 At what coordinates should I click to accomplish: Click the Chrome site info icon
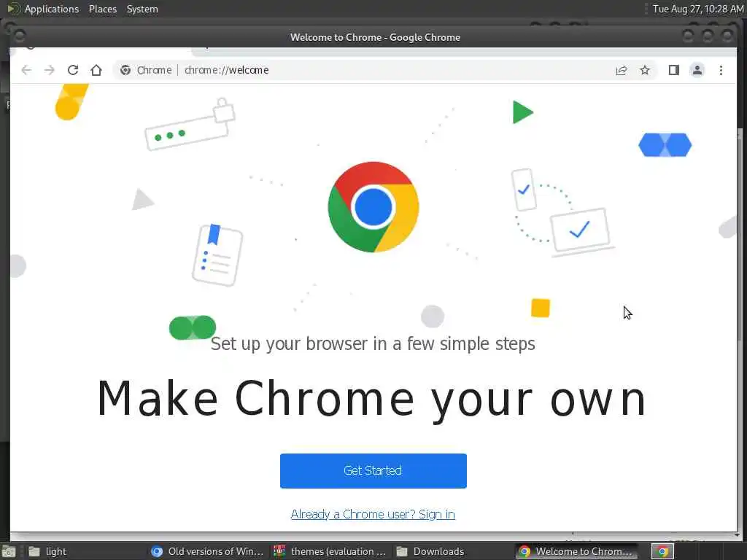pyautogui.click(x=125, y=70)
